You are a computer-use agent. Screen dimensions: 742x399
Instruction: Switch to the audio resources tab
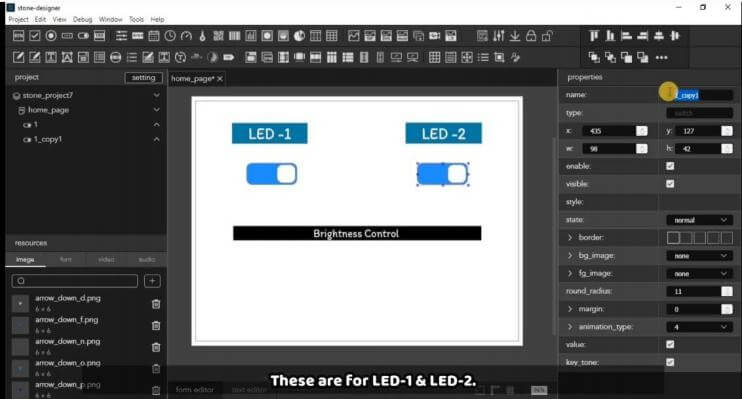(147, 259)
